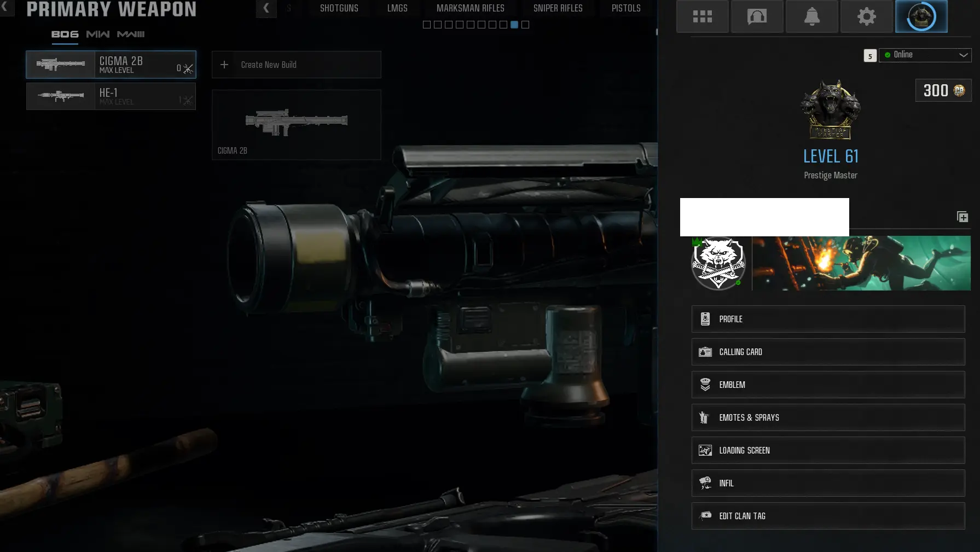
Task: Click the party size badge showing 5
Action: [870, 56]
